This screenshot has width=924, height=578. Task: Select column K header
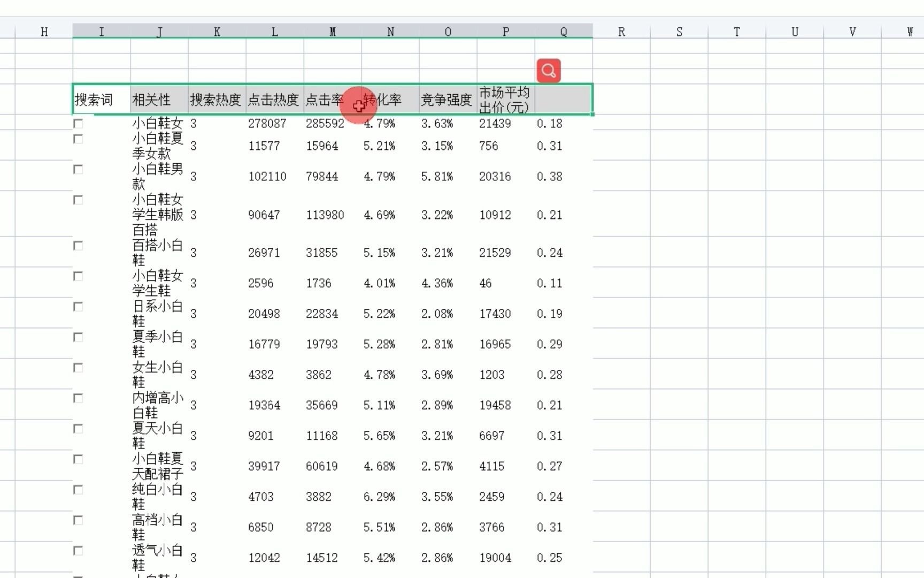point(217,32)
